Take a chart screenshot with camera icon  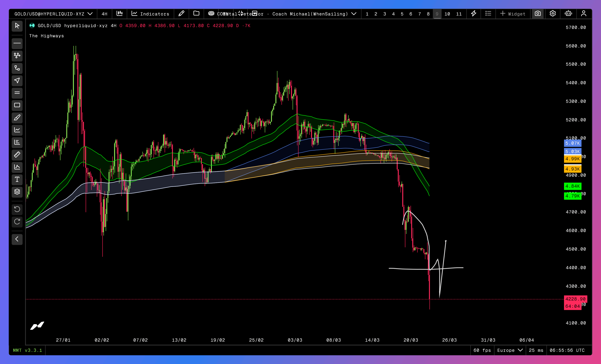click(538, 14)
